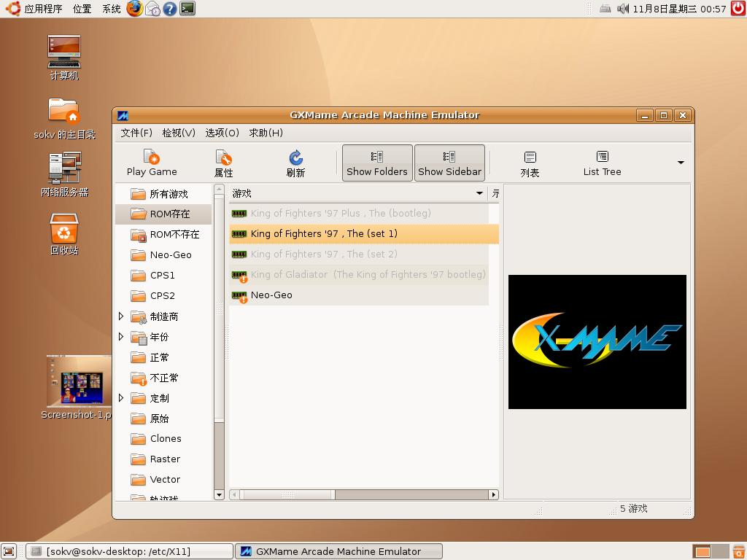This screenshot has width=747, height=560.
Task: Select the 年份 folder icon
Action: coord(139,337)
